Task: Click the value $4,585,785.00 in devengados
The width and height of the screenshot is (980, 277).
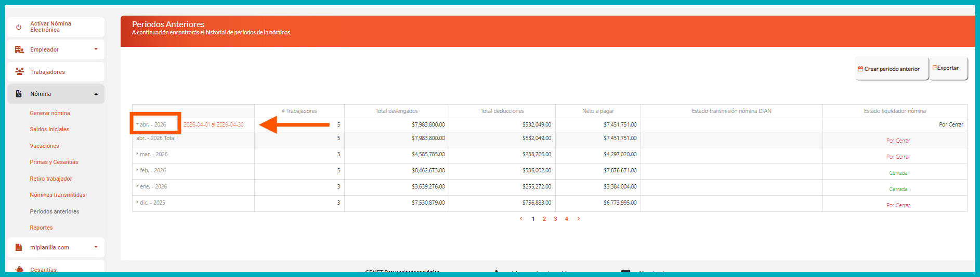Action: 428,154
